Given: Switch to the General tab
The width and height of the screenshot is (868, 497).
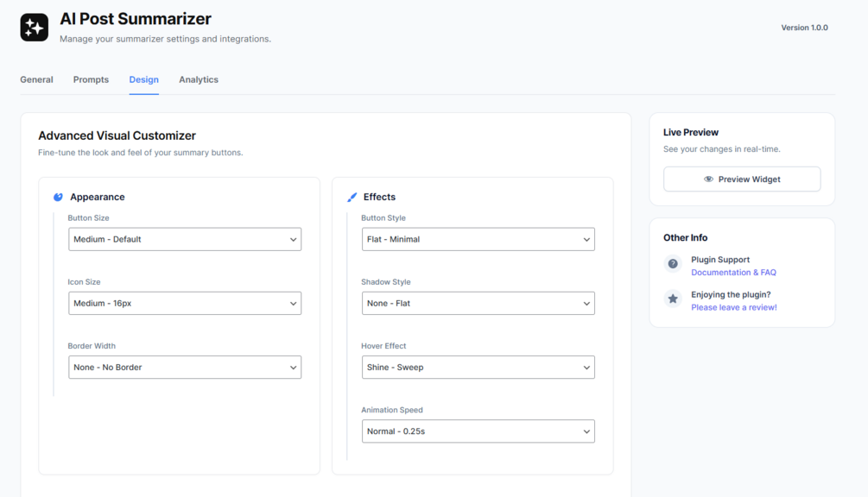Looking at the screenshot, I should pyautogui.click(x=36, y=79).
